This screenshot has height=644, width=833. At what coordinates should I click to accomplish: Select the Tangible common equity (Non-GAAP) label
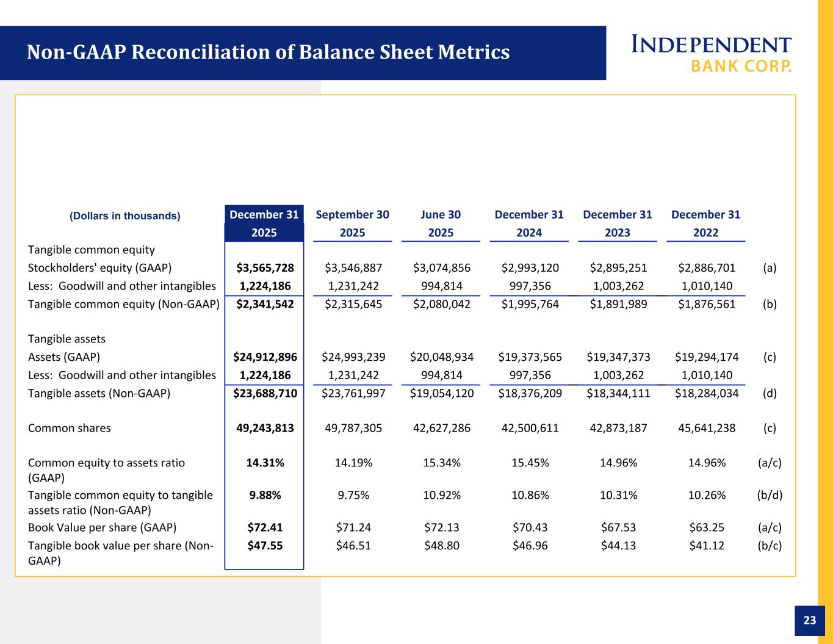pos(124,304)
